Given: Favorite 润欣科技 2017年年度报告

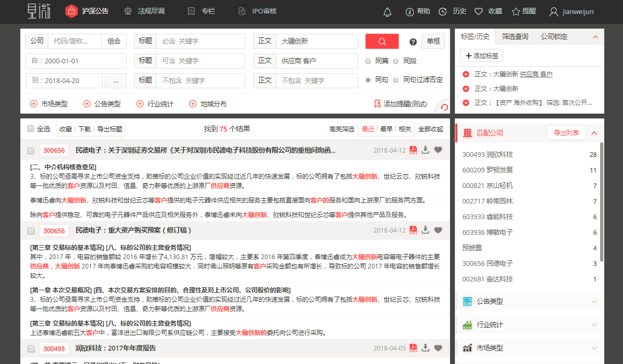Looking at the screenshot, I should tap(438, 348).
